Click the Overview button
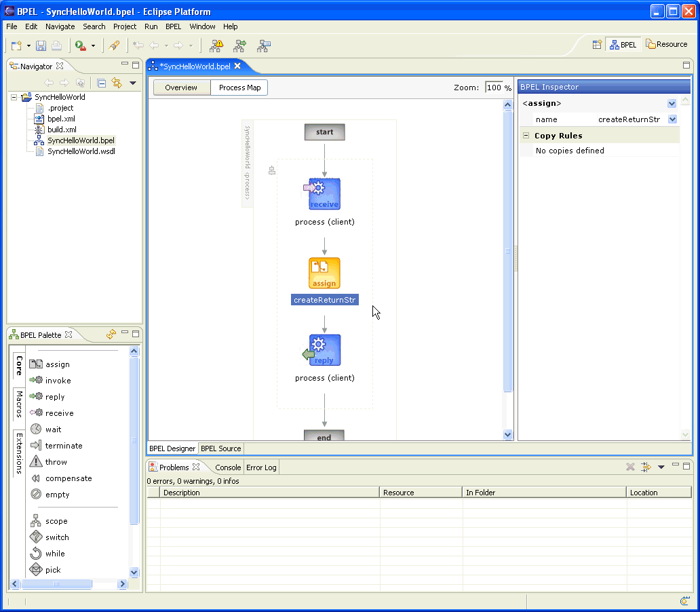This screenshot has width=700, height=612. pos(181,88)
